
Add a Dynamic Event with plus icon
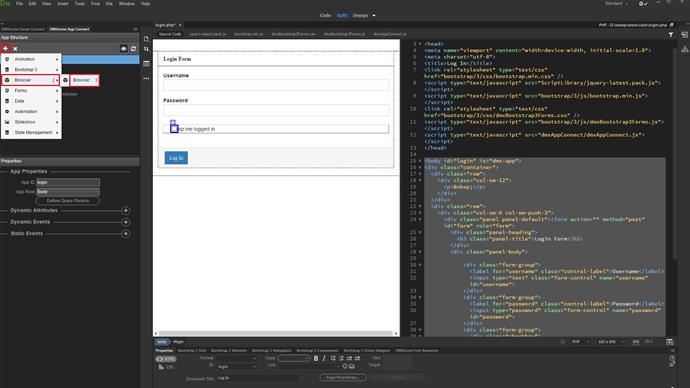click(125, 222)
